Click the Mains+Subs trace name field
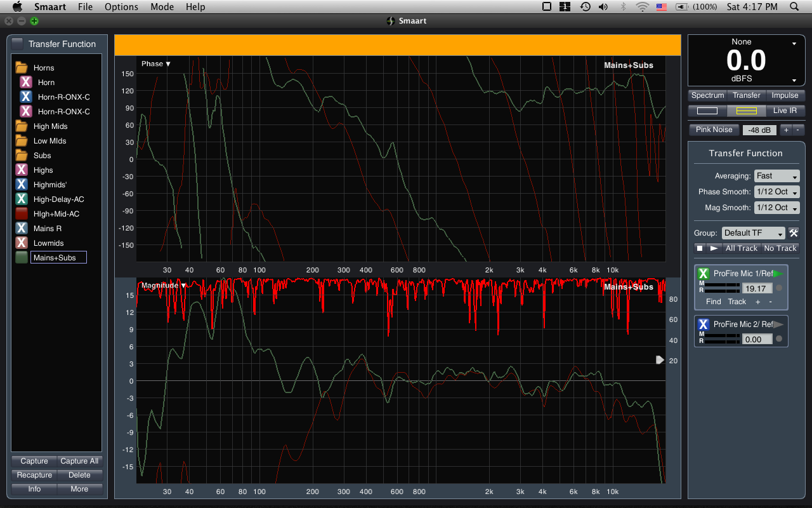 (x=58, y=257)
